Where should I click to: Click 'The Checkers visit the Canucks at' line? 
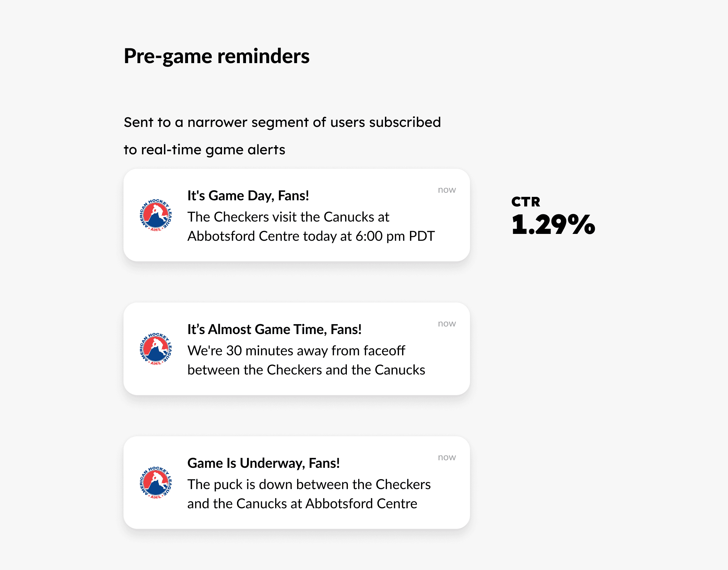288,217
